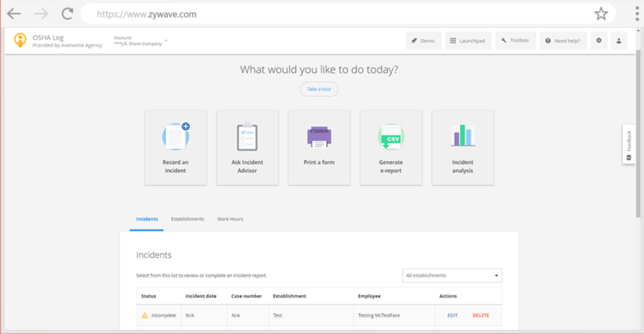Screen dimensions: 644x334
Task: Open the browser three-dot menu
Action: click(x=637, y=14)
